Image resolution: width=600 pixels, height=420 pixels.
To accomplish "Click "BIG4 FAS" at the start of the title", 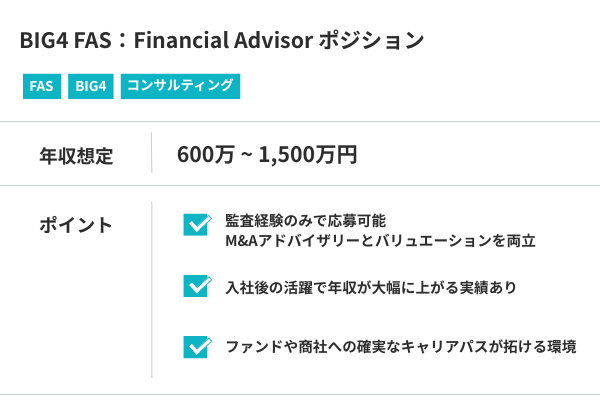I will pos(63,41).
